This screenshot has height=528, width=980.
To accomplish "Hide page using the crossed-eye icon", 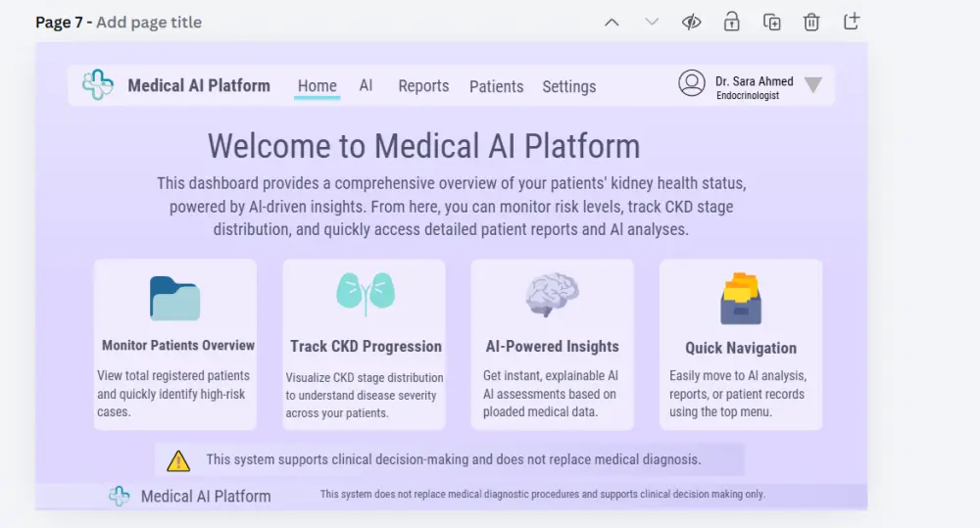I will [x=691, y=23].
